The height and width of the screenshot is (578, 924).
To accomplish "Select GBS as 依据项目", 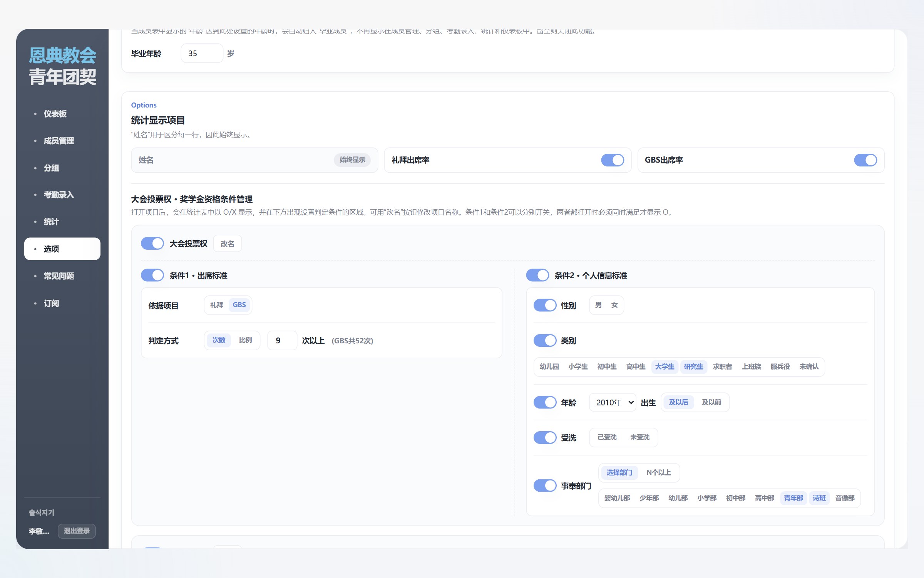I will tap(239, 305).
